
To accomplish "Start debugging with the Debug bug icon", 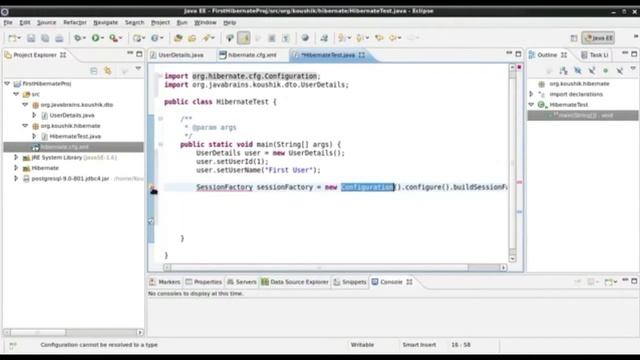I will click(77, 38).
